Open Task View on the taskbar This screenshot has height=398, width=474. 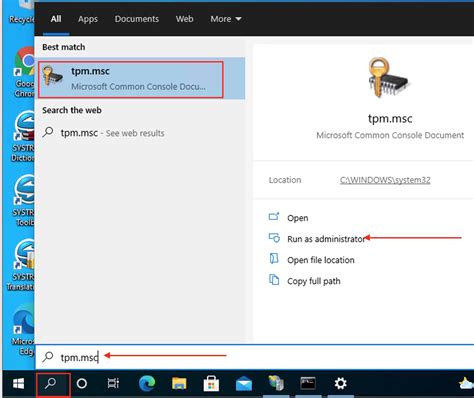[113, 384]
